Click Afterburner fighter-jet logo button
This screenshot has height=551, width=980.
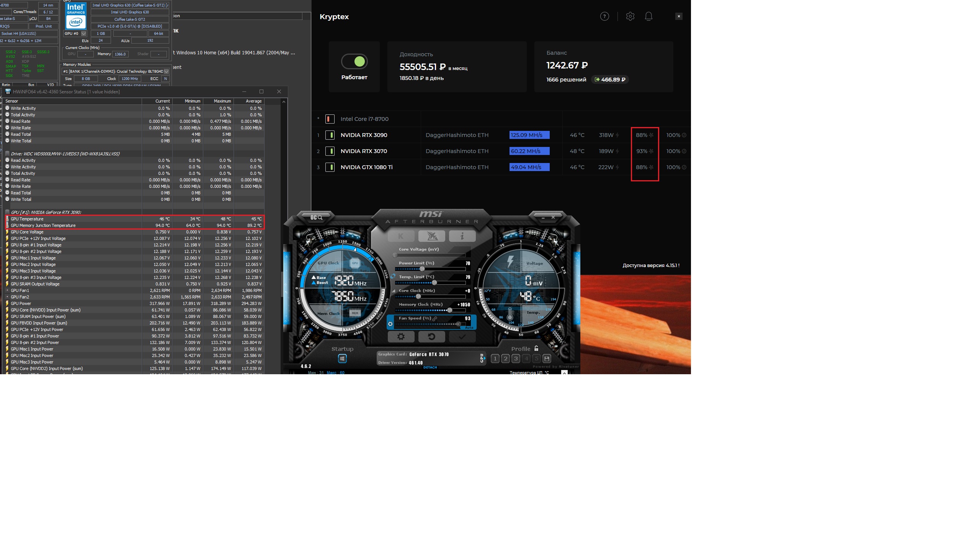coord(432,236)
